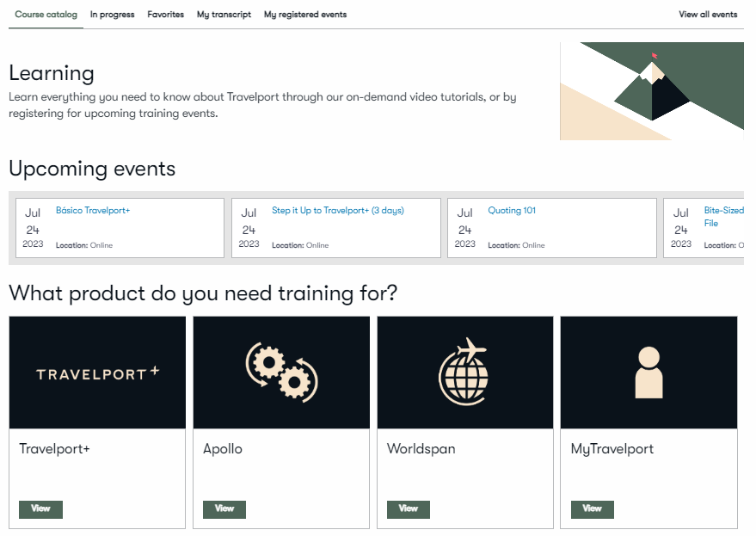Switch to the In progress tab

tap(113, 15)
